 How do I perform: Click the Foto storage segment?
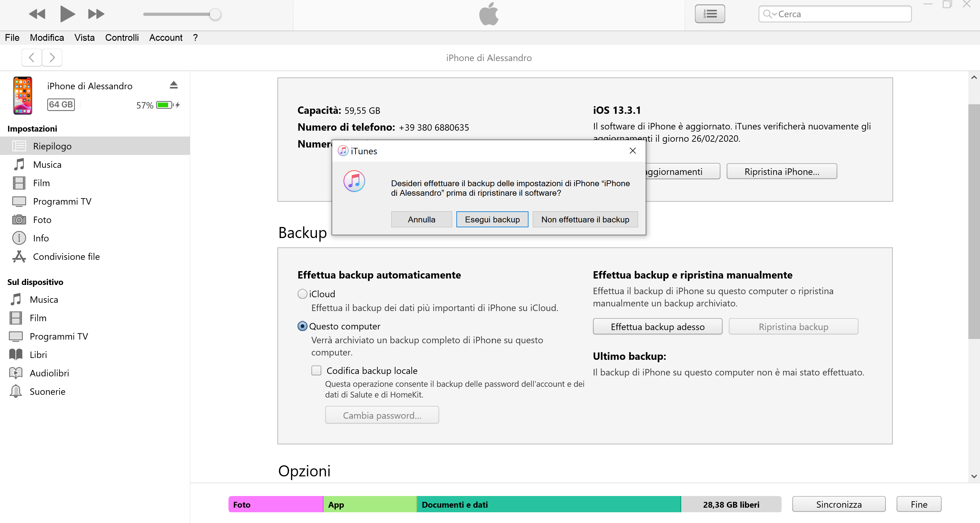pyautogui.click(x=276, y=504)
